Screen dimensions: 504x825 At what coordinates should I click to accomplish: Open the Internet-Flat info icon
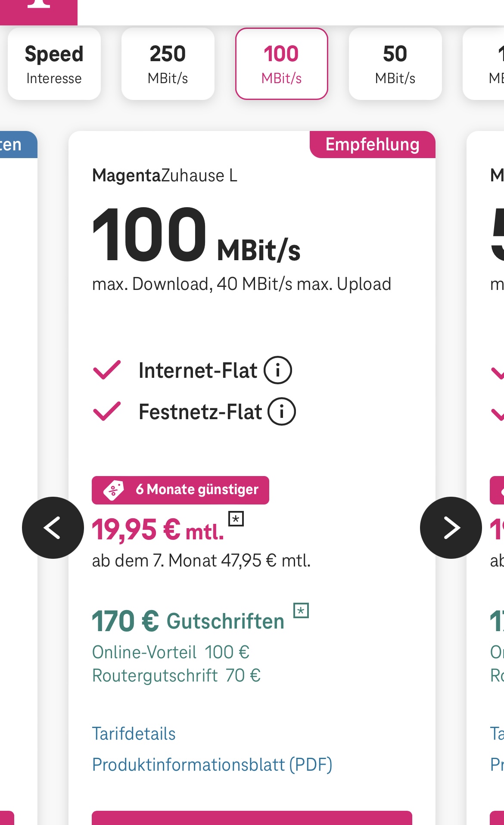pos(278,370)
